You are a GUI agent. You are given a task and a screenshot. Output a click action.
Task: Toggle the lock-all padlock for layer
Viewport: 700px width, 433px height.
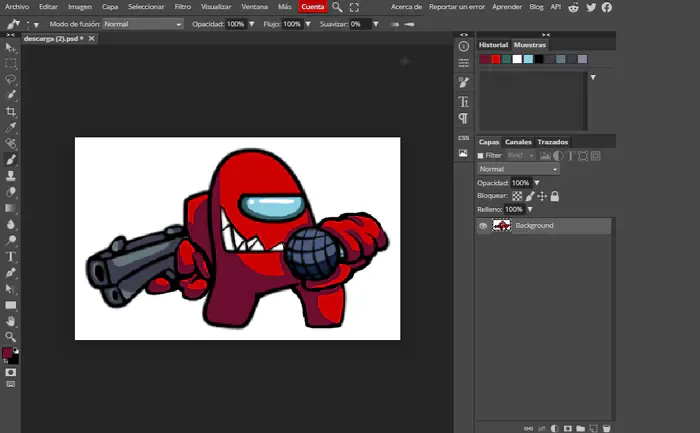554,196
